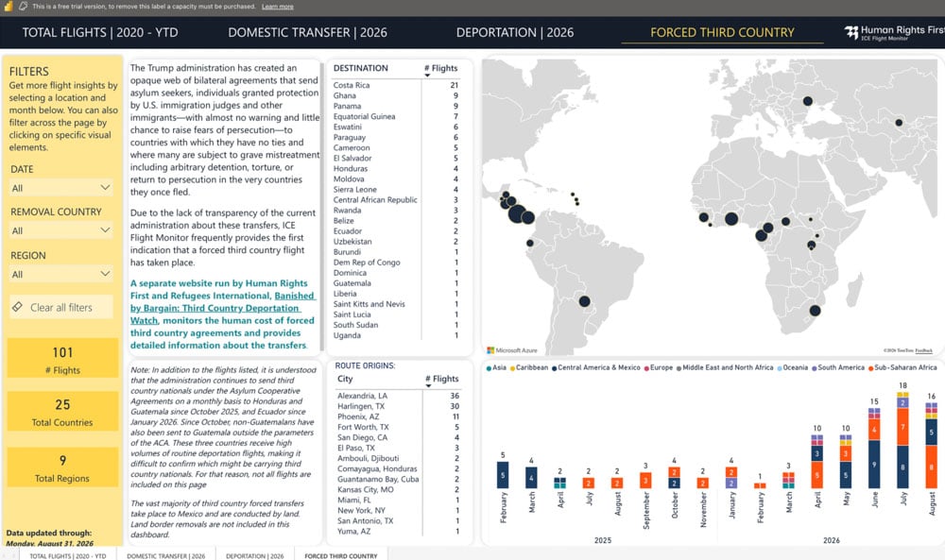Click the March 2025 bar labeled 4
945x560 pixels.
coord(531,478)
